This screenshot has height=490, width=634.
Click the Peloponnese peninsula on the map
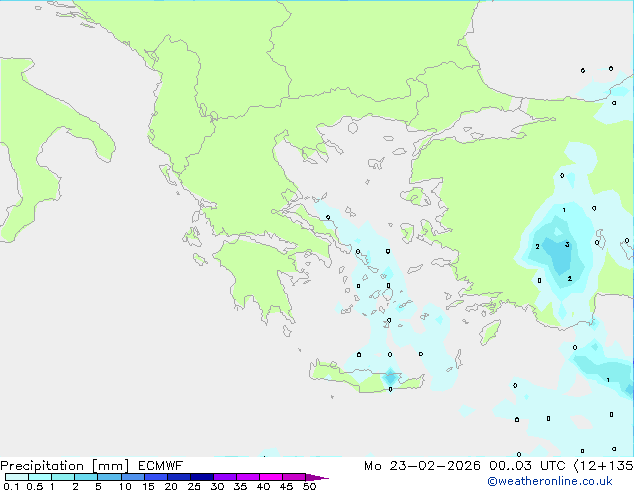click(x=263, y=279)
